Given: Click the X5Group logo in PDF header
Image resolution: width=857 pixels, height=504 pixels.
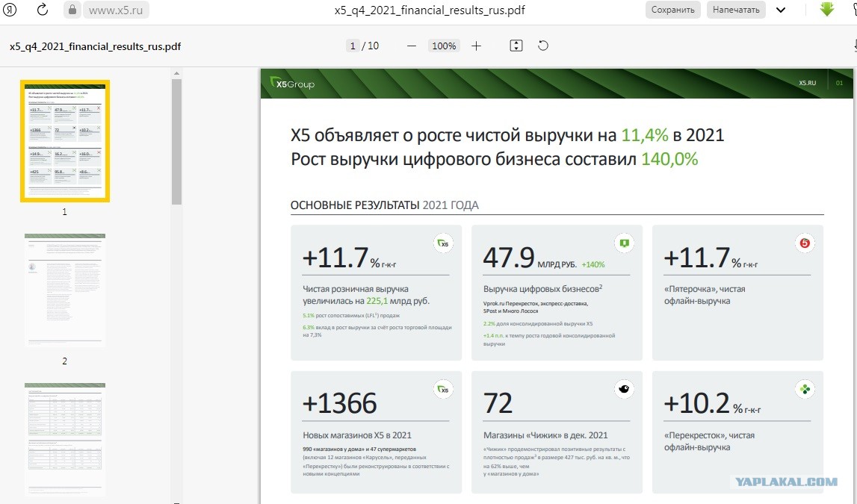Looking at the screenshot, I should pyautogui.click(x=292, y=84).
